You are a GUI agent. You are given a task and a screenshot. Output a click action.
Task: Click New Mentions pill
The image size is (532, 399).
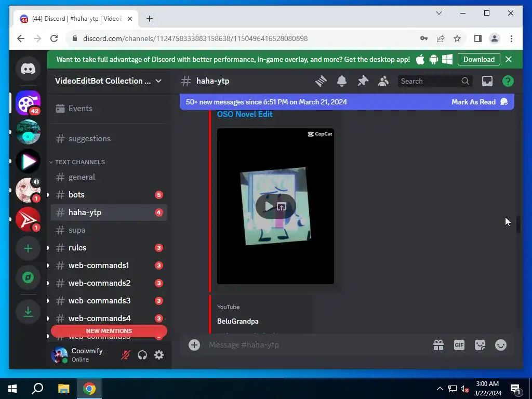click(x=109, y=331)
